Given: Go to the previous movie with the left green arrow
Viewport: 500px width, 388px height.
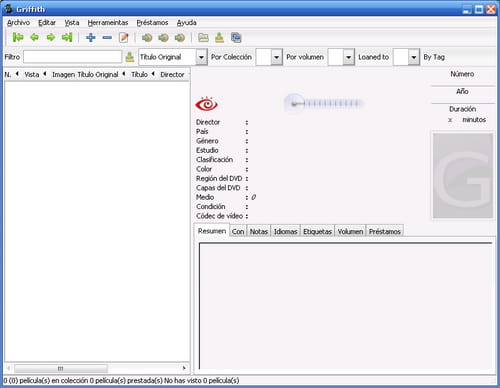Looking at the screenshot, I should [34, 37].
